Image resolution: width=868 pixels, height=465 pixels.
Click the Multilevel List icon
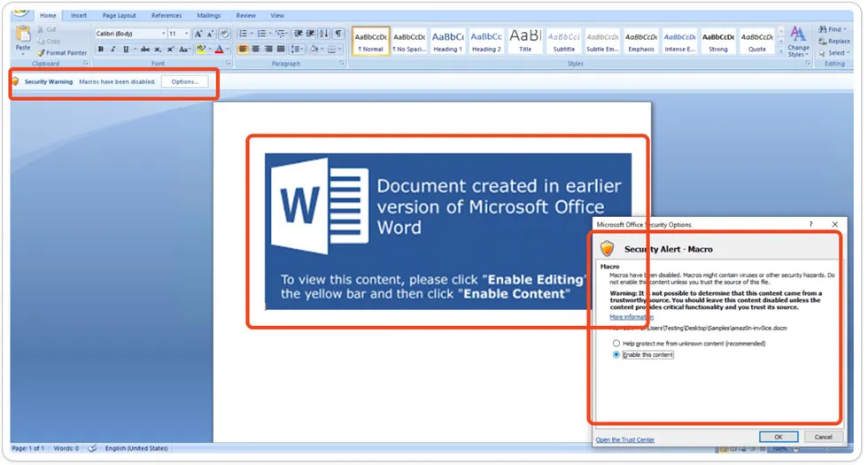(282, 34)
